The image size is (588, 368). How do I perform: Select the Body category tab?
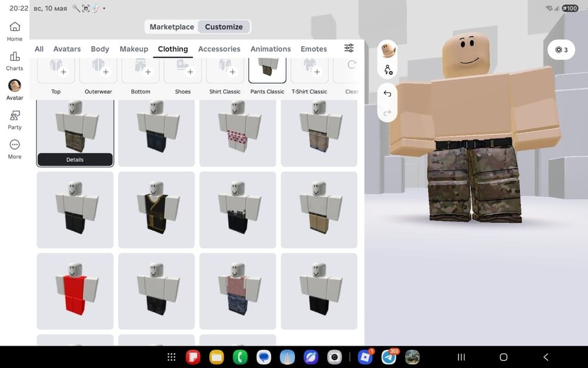100,49
